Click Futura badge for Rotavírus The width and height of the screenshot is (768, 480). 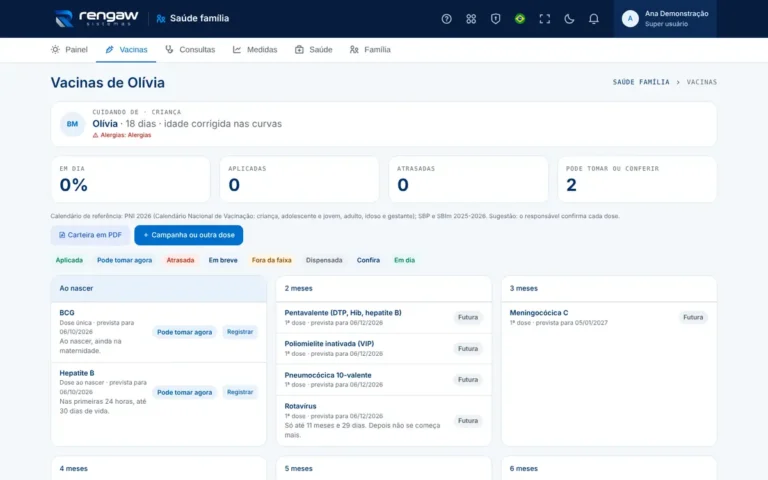pos(468,421)
